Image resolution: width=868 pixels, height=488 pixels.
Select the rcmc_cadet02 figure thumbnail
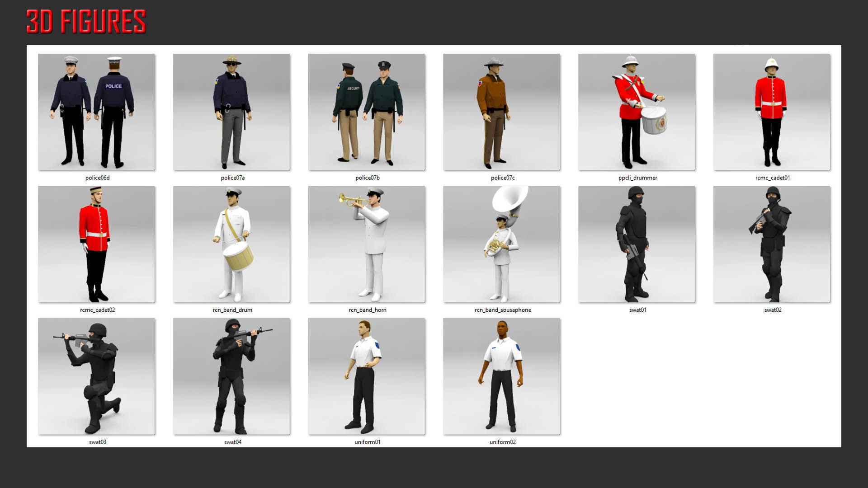click(96, 244)
